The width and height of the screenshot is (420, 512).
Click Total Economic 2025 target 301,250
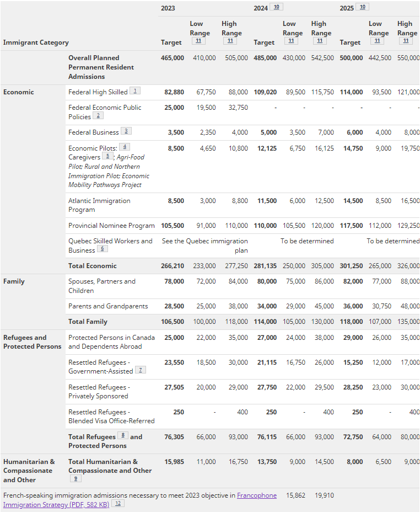pyautogui.click(x=351, y=266)
